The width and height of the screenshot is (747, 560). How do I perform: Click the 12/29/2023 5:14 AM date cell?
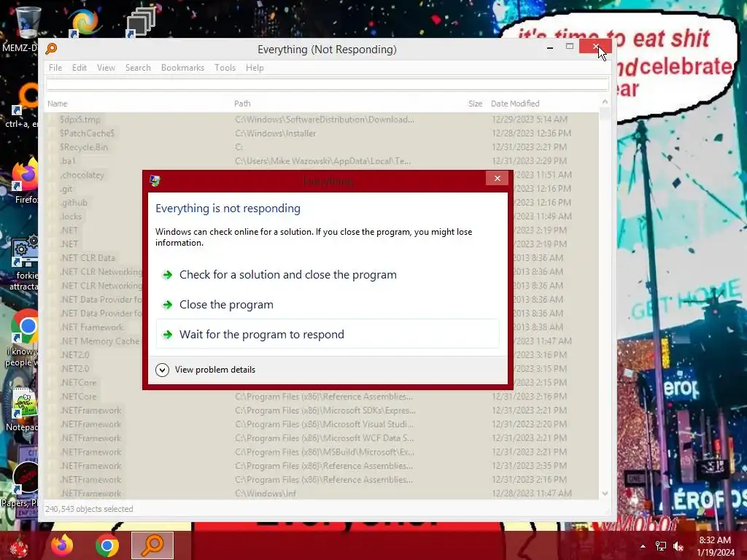pyautogui.click(x=530, y=120)
